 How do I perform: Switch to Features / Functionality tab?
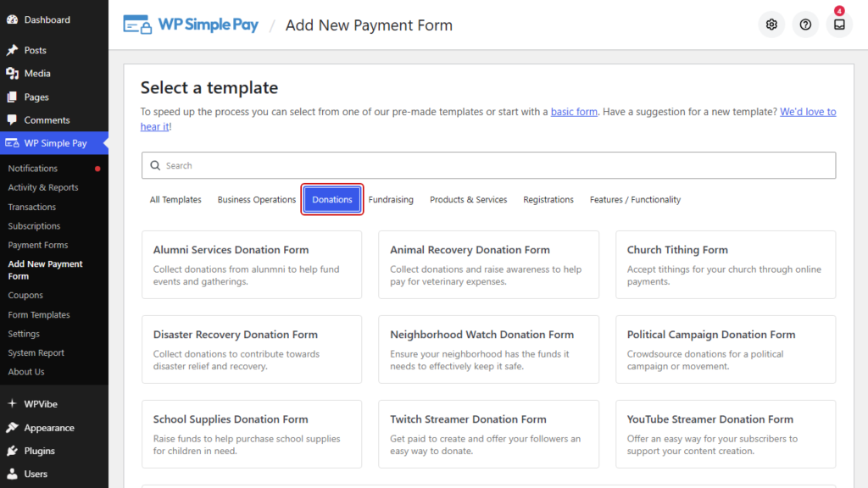636,200
